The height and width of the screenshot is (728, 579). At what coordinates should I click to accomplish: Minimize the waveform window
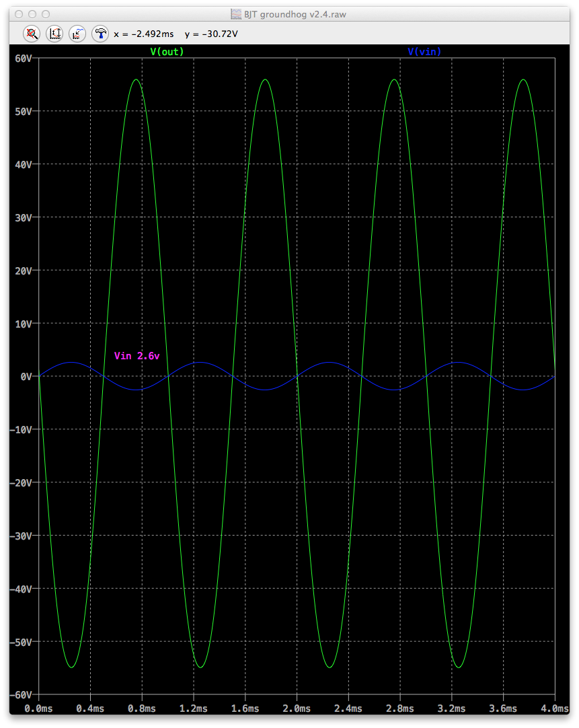point(32,14)
